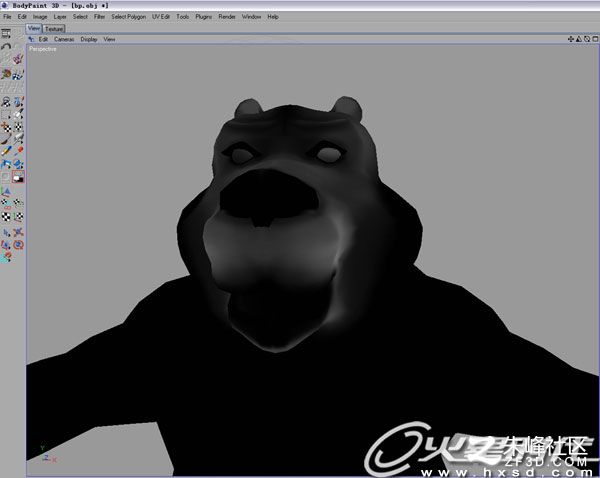Click the view move-camera cross icon
Screen dimensions: 600x478
click(571, 39)
